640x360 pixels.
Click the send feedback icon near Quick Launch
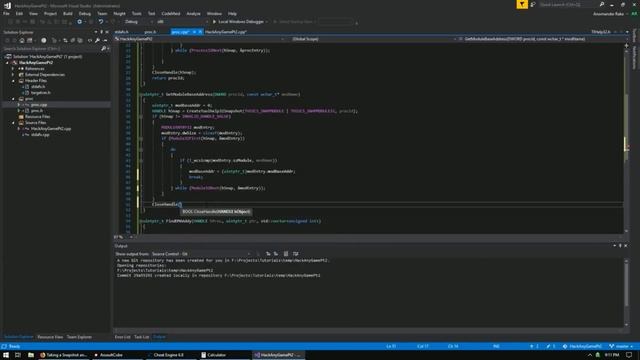533,4
